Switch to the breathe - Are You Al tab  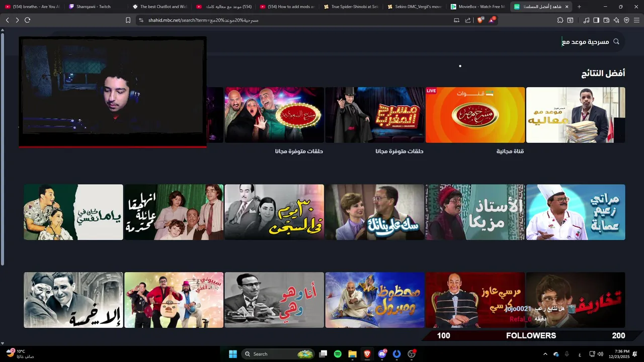(x=32, y=7)
